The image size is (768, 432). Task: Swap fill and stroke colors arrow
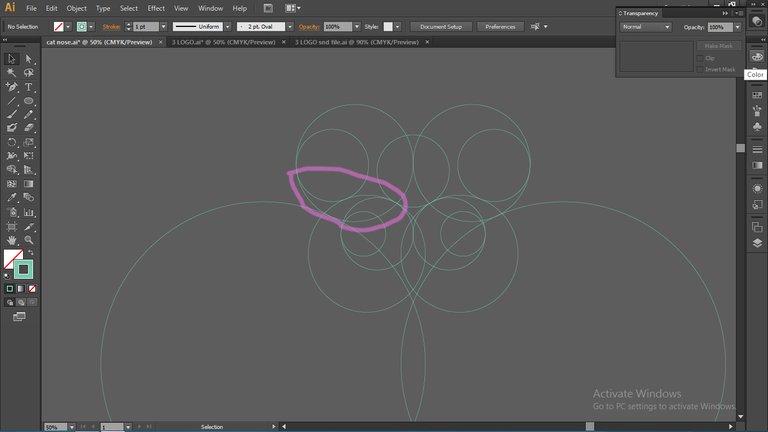point(30,253)
